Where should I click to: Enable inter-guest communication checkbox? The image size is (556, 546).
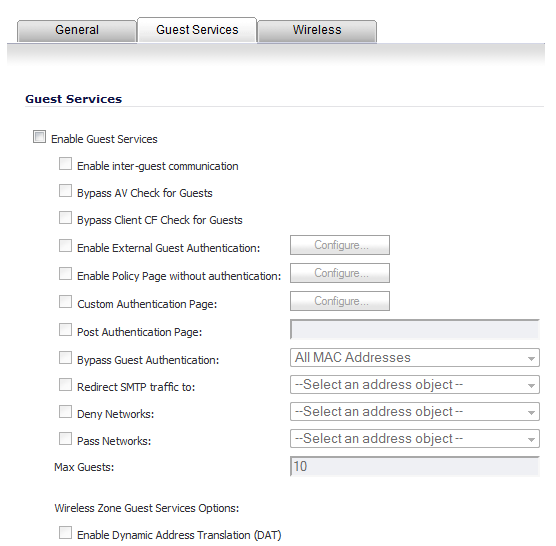click(x=65, y=164)
